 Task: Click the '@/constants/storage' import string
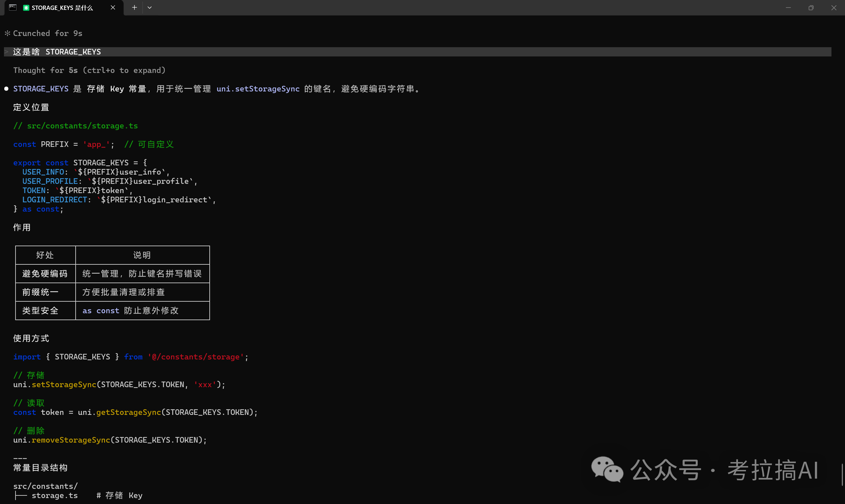(196, 357)
